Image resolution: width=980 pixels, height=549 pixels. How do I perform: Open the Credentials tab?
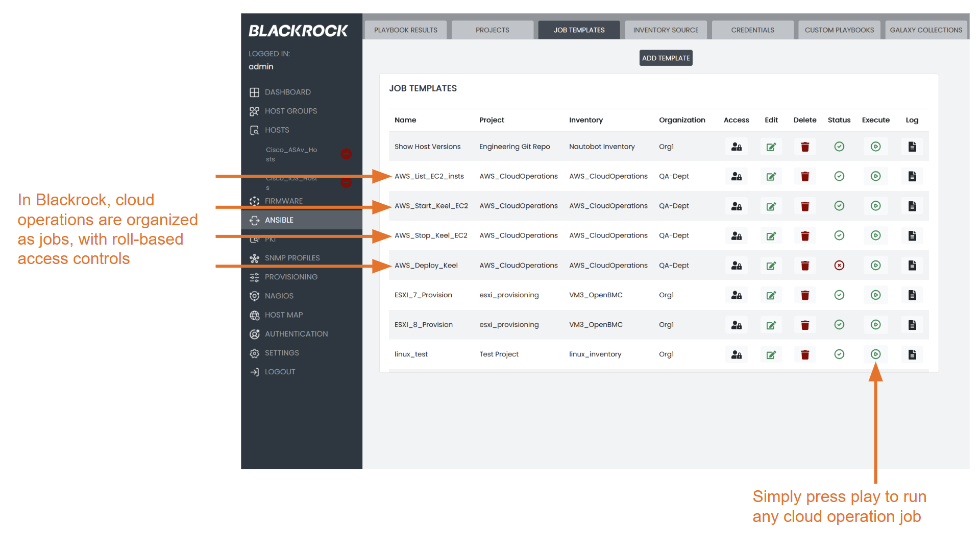pos(752,30)
